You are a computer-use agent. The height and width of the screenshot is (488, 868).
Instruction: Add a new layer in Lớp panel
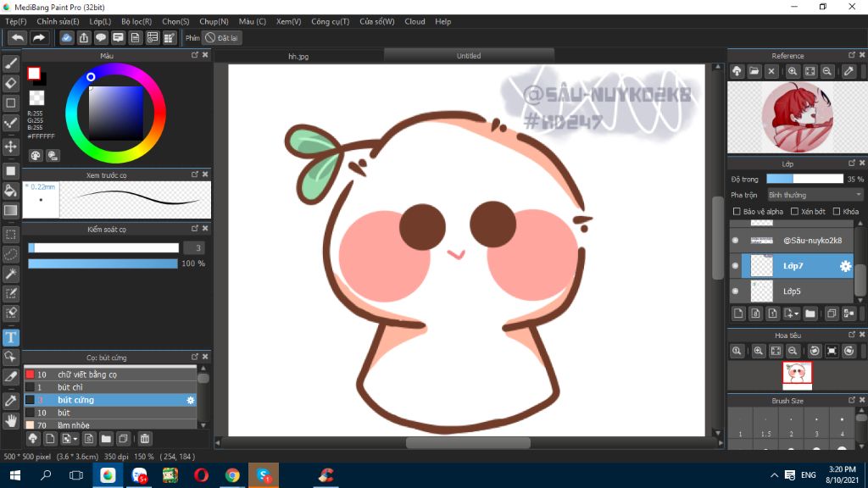tap(738, 313)
